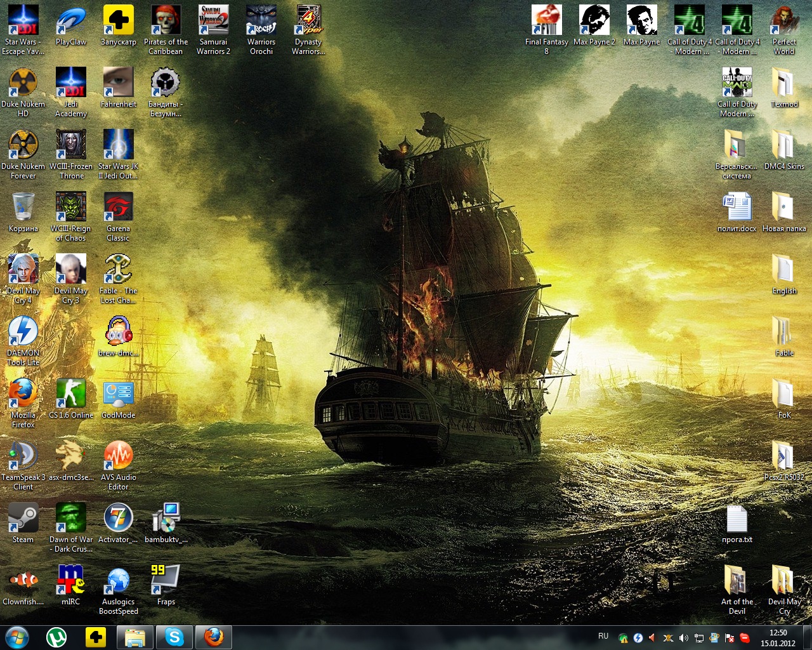
Task: Open the Steam desktop shortcut
Action: click(x=23, y=519)
